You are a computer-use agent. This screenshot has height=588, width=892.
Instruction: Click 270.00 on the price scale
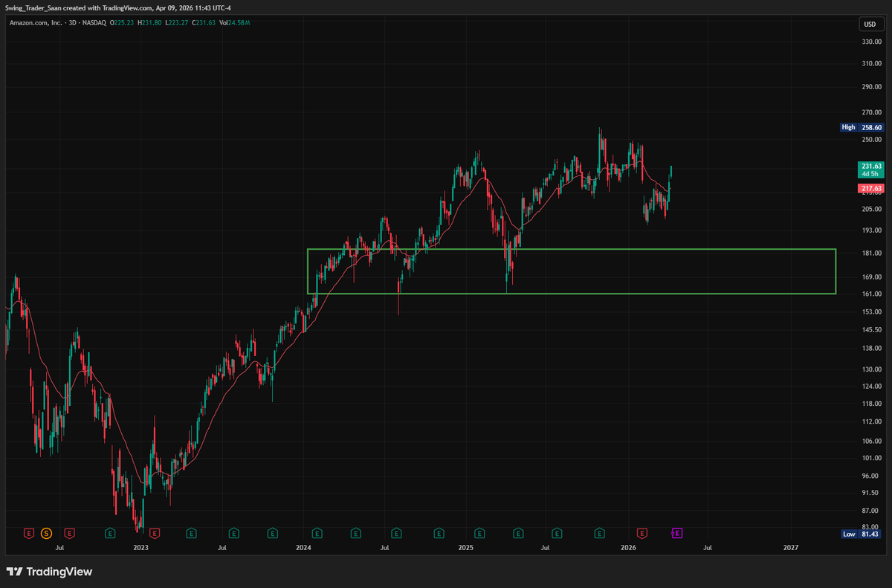[871, 113]
